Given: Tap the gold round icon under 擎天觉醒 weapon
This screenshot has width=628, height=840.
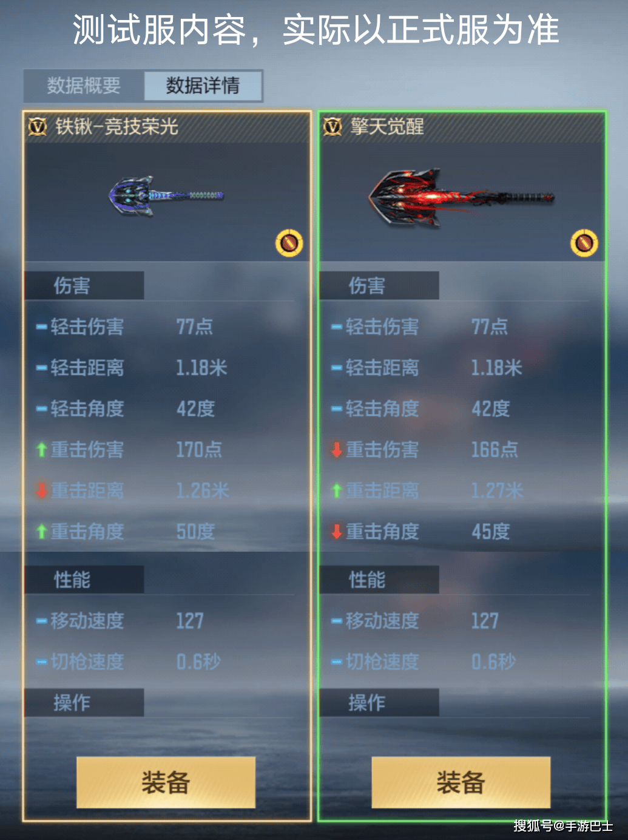Looking at the screenshot, I should click(584, 243).
